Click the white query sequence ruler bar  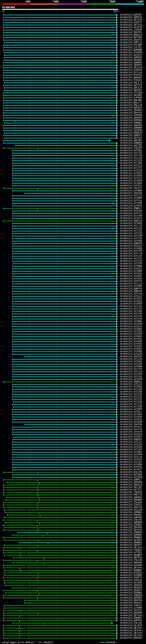(60, 9)
